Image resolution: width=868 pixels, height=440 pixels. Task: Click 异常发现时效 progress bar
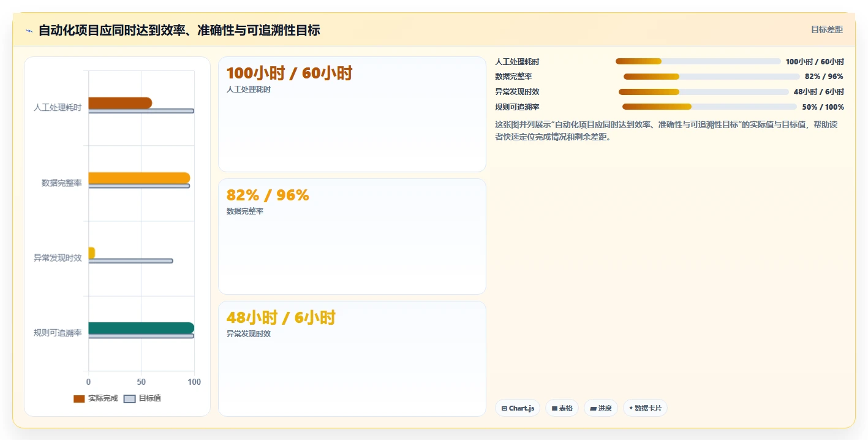[x=704, y=92]
